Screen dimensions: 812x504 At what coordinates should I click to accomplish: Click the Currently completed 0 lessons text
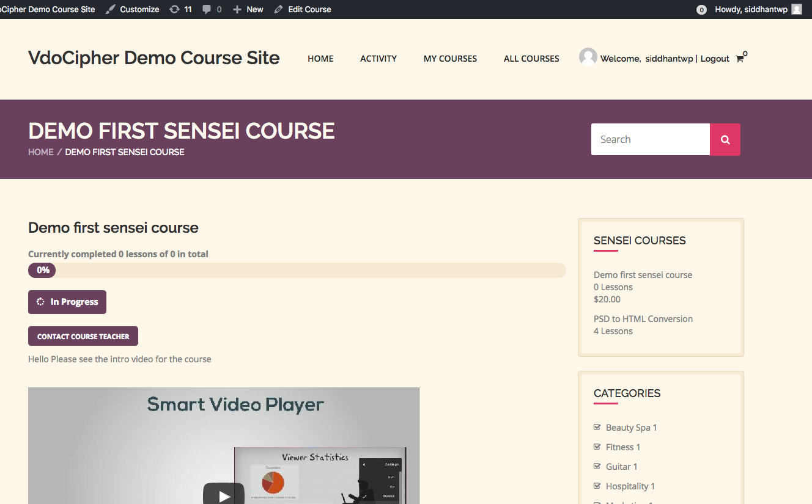pyautogui.click(x=118, y=254)
